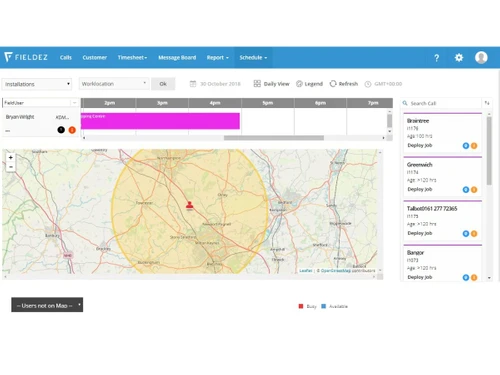Open the settings gear icon

(459, 58)
